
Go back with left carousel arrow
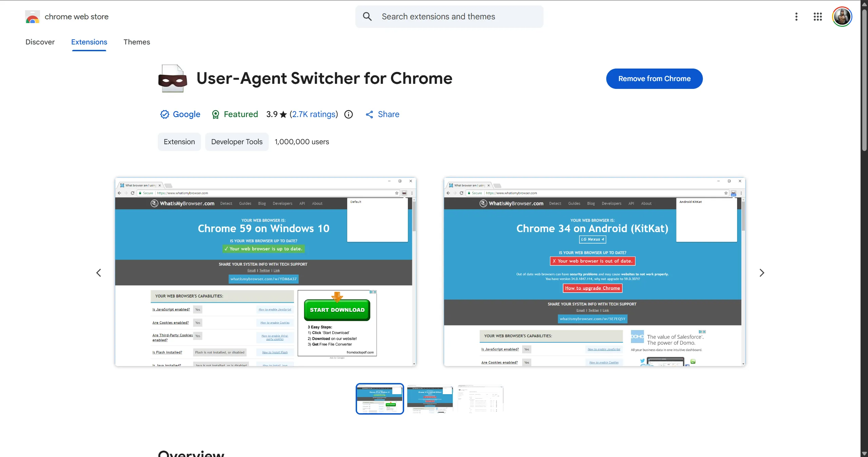pos(99,272)
